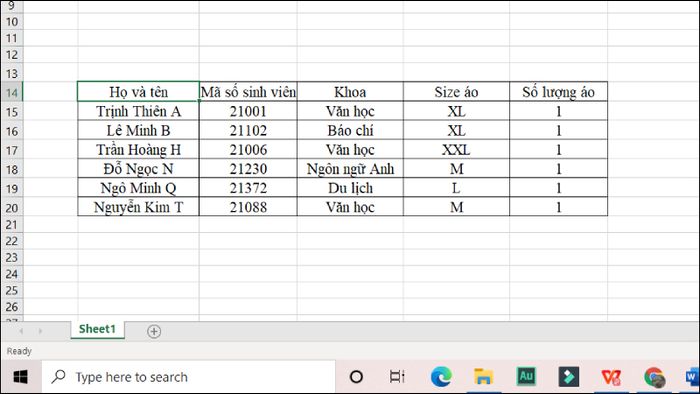
Task: Select the student ID cell 21230
Action: point(248,169)
